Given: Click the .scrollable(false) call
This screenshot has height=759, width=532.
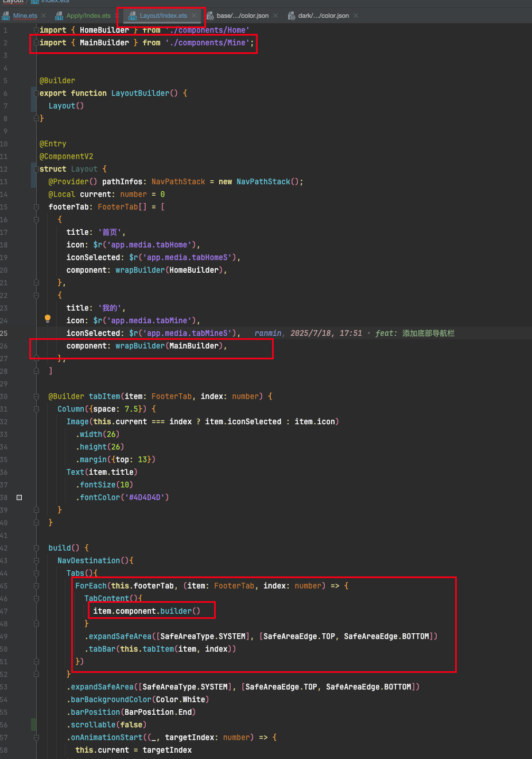Looking at the screenshot, I should 107,725.
